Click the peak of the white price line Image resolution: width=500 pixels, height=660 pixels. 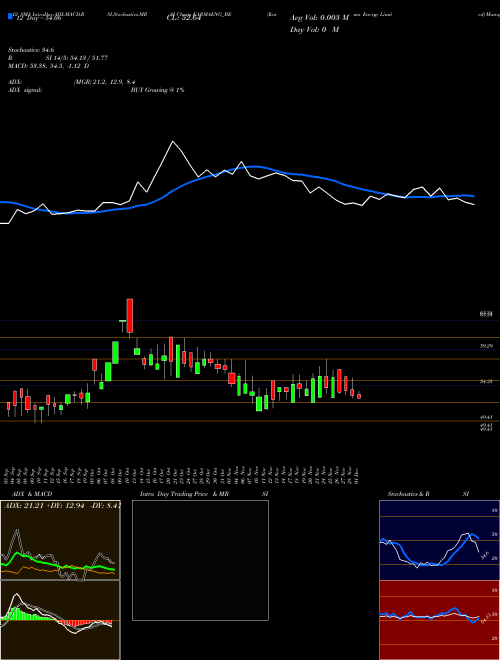point(172,141)
